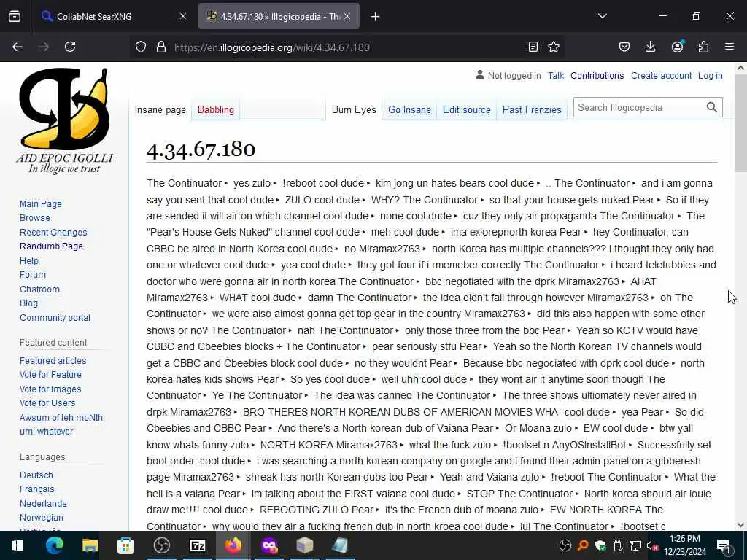View site security padlock info

coord(161,47)
